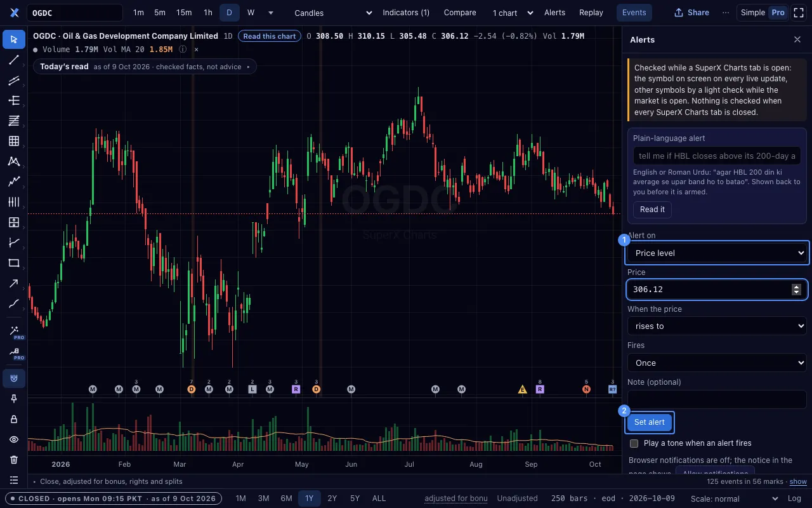Switch to Pro mode
This screenshot has height=508, width=812.
(x=778, y=13)
